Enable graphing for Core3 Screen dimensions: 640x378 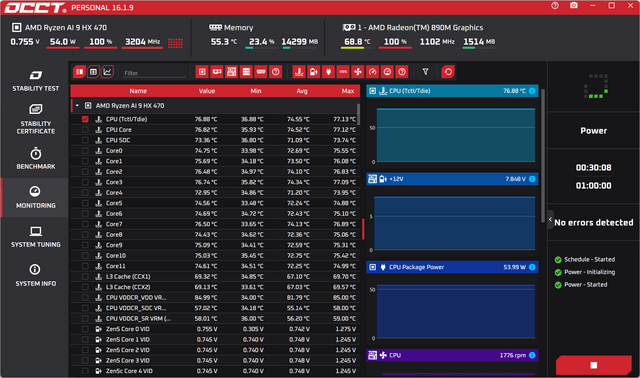pos(85,182)
